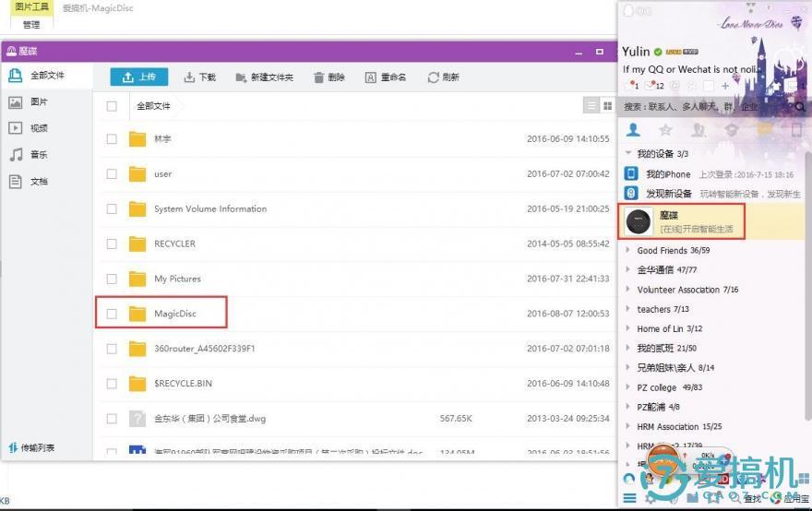Check the box for the user folder
Image resolution: width=812 pixels, height=511 pixels.
[x=112, y=174]
